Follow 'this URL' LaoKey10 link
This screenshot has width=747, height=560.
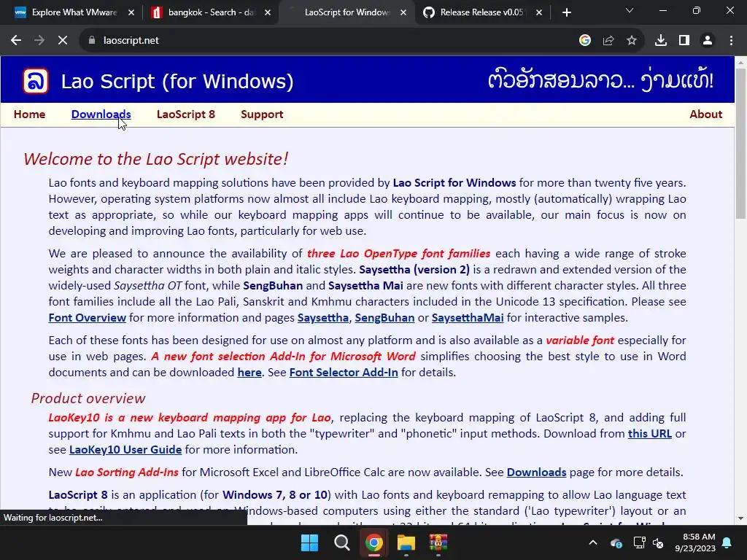click(650, 434)
